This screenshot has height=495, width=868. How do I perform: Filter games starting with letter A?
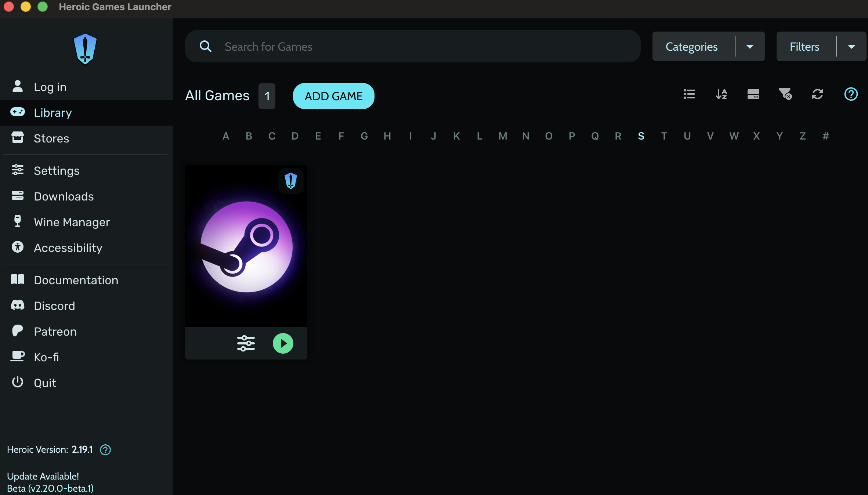[x=225, y=136]
